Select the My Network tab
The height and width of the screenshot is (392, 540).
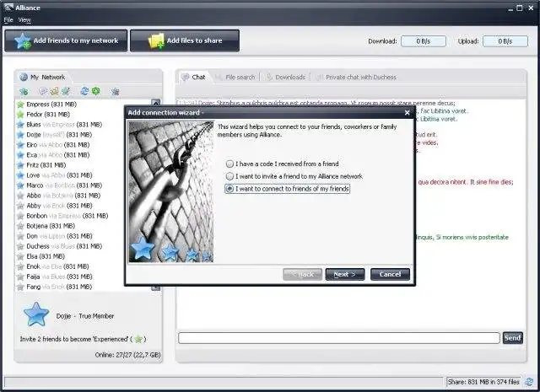(43, 77)
